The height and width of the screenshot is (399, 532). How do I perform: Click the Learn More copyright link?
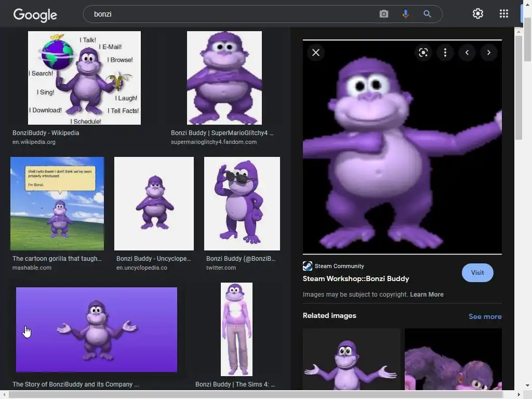coord(427,295)
